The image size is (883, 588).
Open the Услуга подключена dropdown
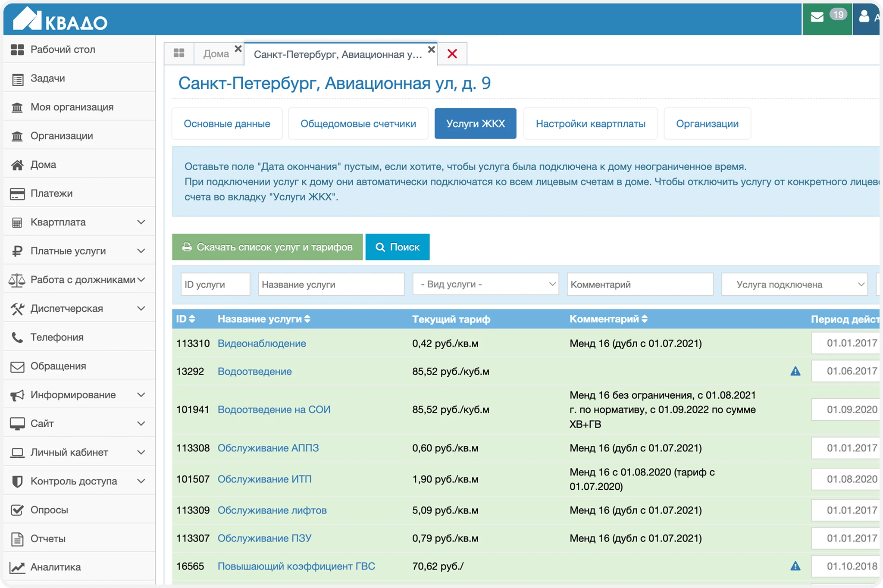(794, 285)
